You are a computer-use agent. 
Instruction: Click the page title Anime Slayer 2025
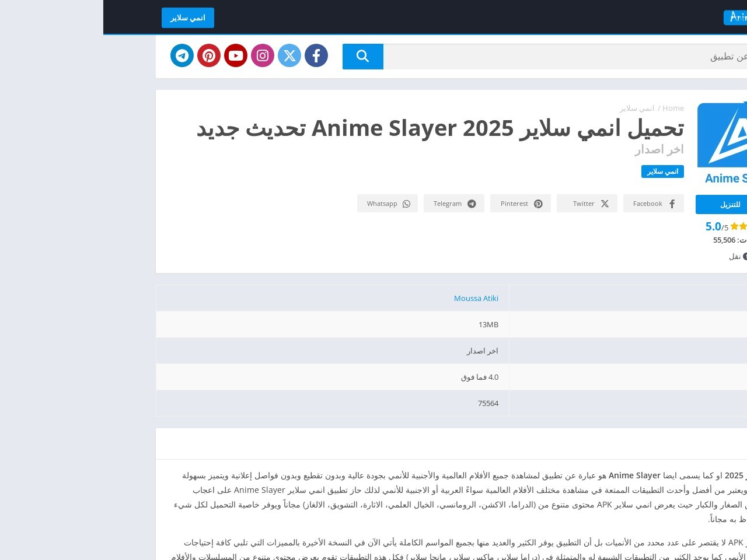pos(440,128)
